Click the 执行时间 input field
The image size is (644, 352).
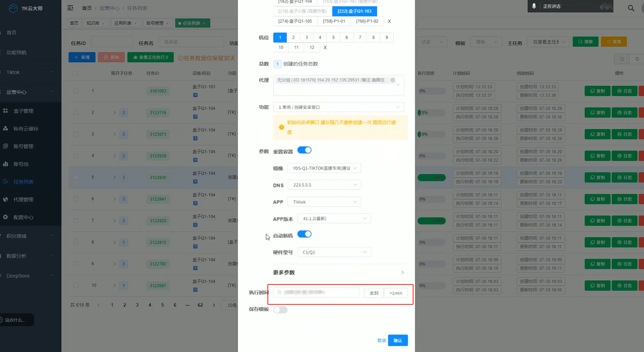pyautogui.click(x=316, y=292)
